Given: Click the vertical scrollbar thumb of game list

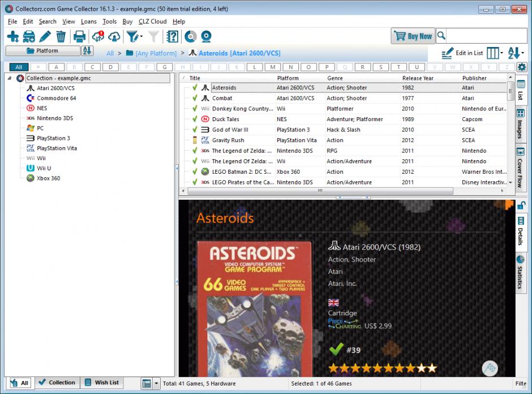Looking at the screenshot, I should click(x=510, y=91).
